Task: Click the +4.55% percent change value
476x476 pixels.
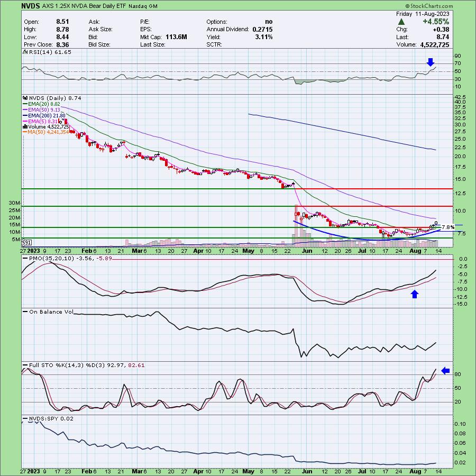Action: tap(436, 22)
